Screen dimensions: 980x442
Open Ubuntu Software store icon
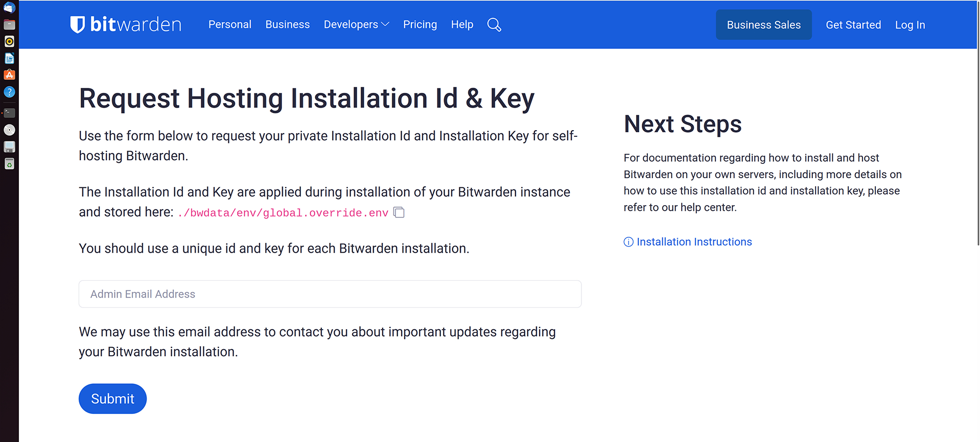[9, 75]
